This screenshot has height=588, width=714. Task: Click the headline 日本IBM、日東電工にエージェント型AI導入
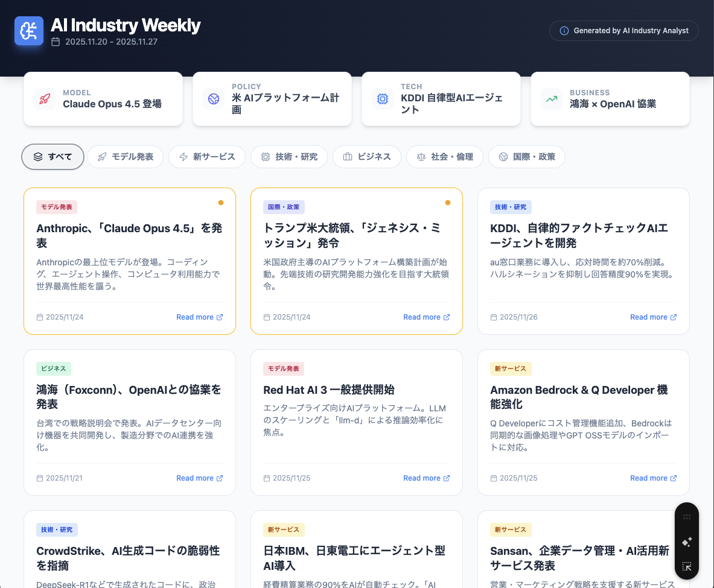pos(354,558)
